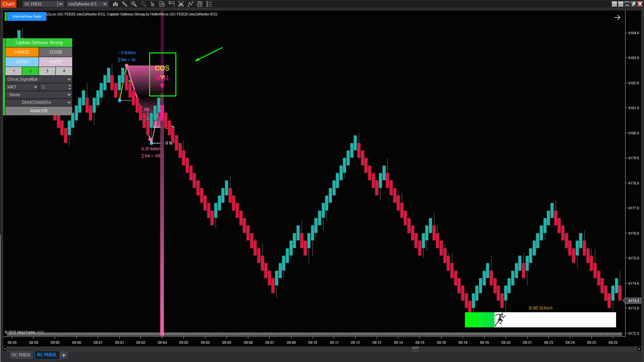Open the Chart Trader icon

click(x=172, y=4)
